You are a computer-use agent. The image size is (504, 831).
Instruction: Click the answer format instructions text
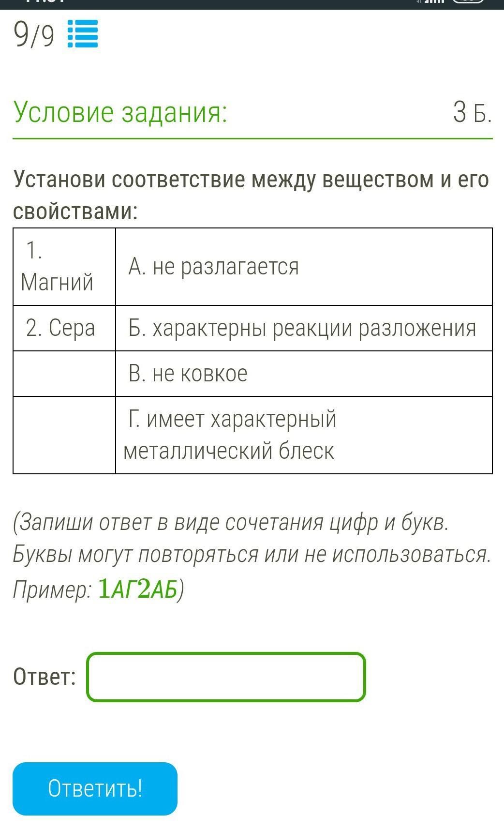[x=252, y=556]
